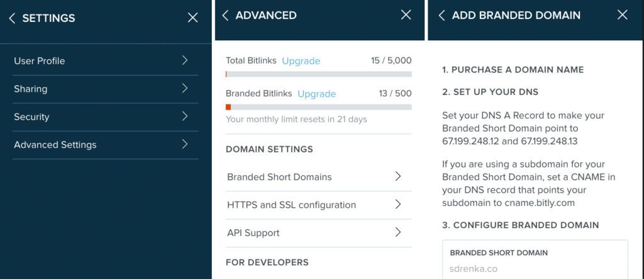Click the Branded Bitlinks usage bar
This screenshot has width=644, height=279.
[318, 107]
